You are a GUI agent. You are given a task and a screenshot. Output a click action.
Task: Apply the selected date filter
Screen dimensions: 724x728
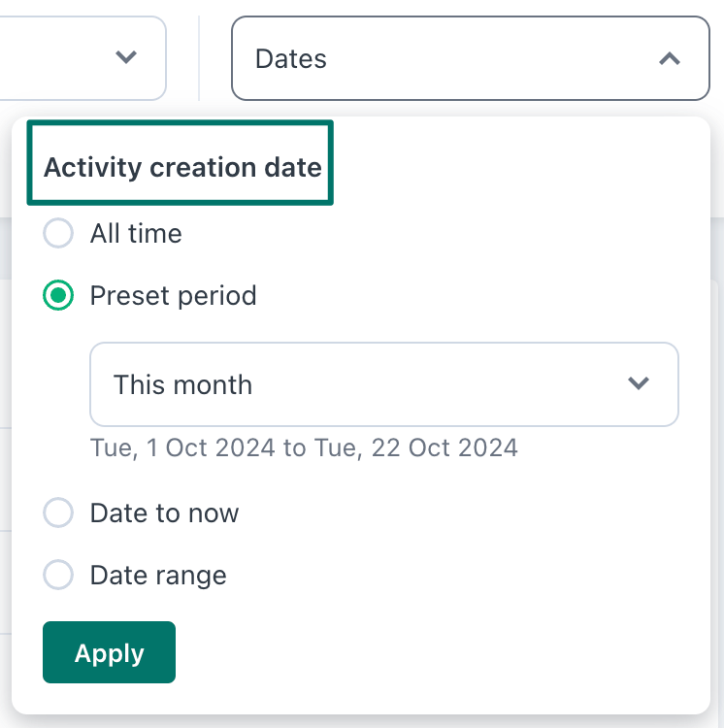[x=109, y=652]
